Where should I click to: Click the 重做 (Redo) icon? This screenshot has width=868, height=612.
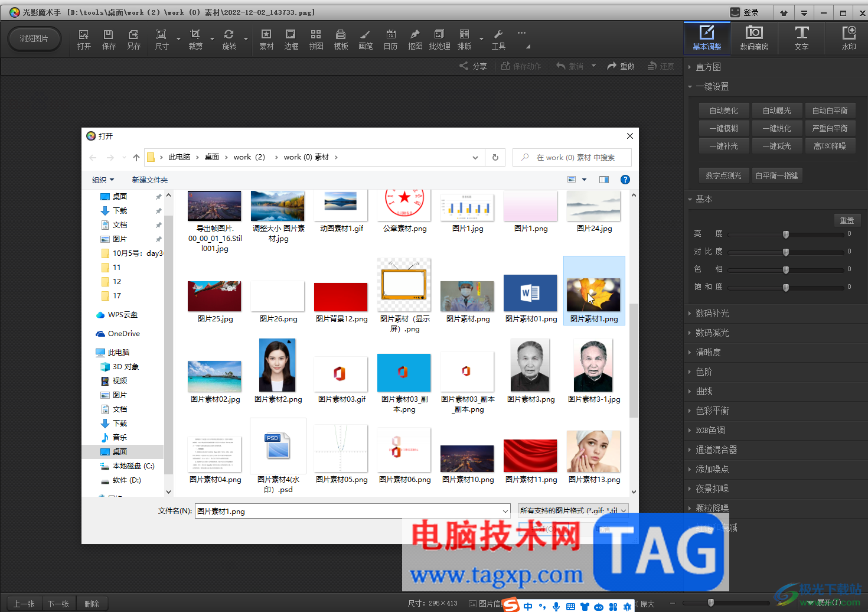pyautogui.click(x=621, y=66)
